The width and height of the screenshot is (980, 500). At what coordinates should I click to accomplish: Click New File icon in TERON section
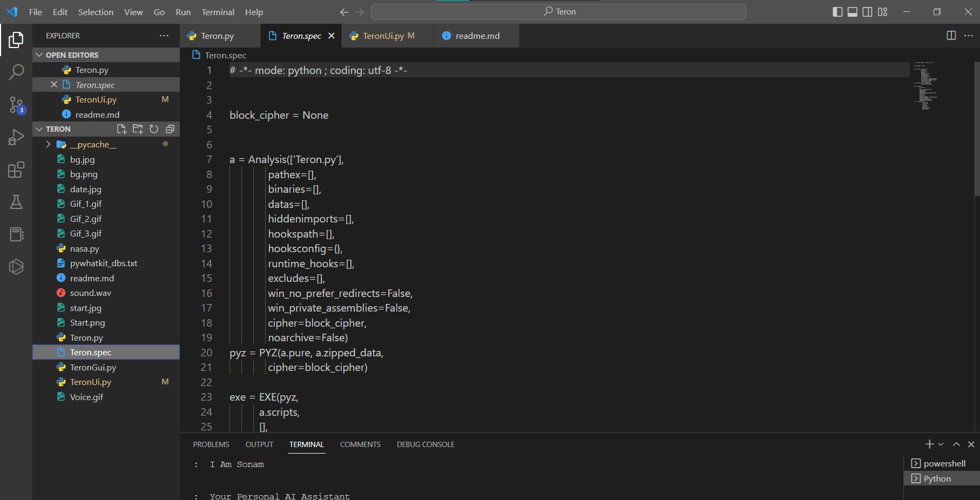tap(121, 129)
